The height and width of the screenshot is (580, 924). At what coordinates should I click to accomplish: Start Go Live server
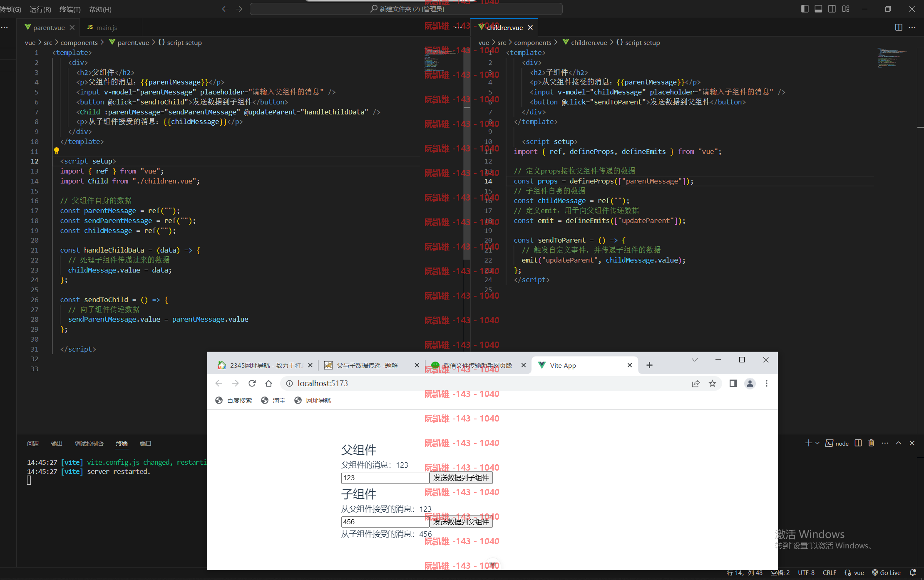click(x=887, y=573)
